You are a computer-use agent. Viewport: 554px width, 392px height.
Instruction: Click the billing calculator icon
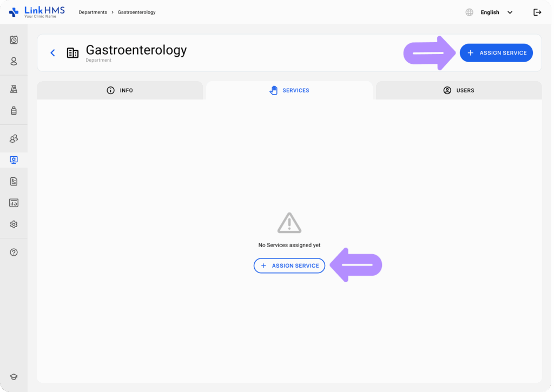point(14,203)
